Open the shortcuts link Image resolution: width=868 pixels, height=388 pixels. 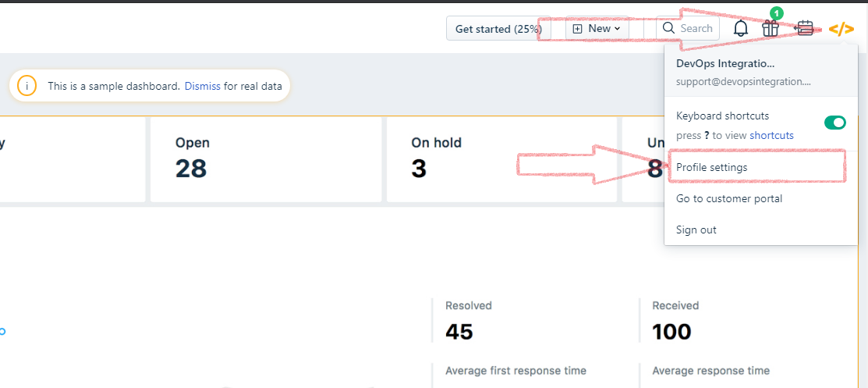coord(771,135)
